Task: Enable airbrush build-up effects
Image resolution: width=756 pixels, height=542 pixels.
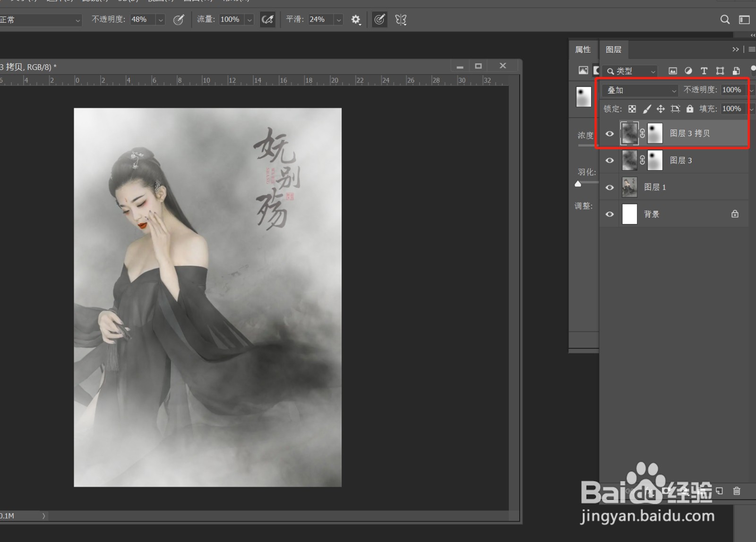Action: click(x=267, y=20)
